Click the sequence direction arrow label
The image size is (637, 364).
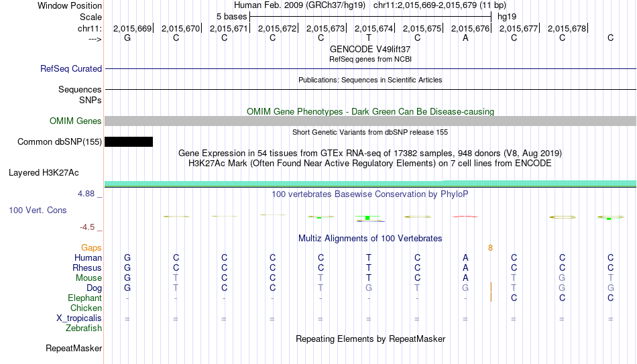[95, 39]
